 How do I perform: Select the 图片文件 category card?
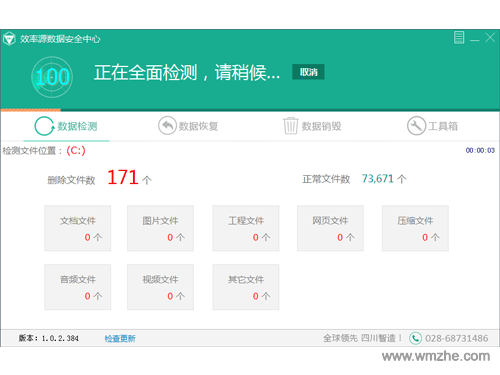[160, 228]
